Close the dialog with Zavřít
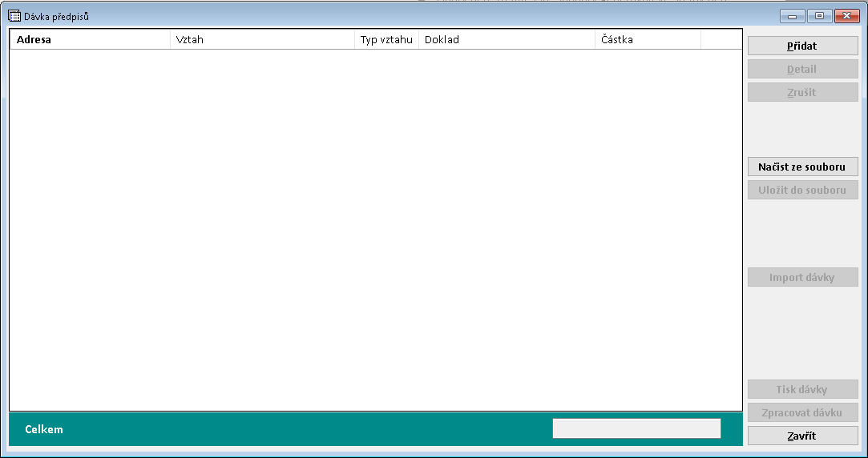 point(802,436)
